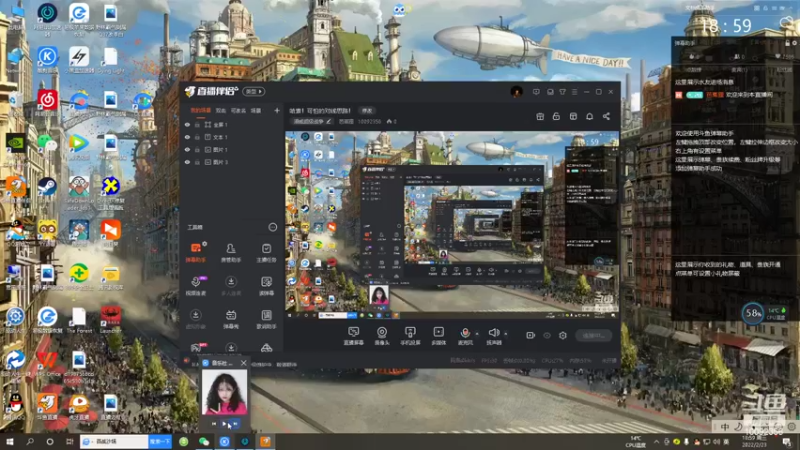Screen dimensions: 800x450
Task: Open the user avatar in the title bar
Action: pos(516,92)
